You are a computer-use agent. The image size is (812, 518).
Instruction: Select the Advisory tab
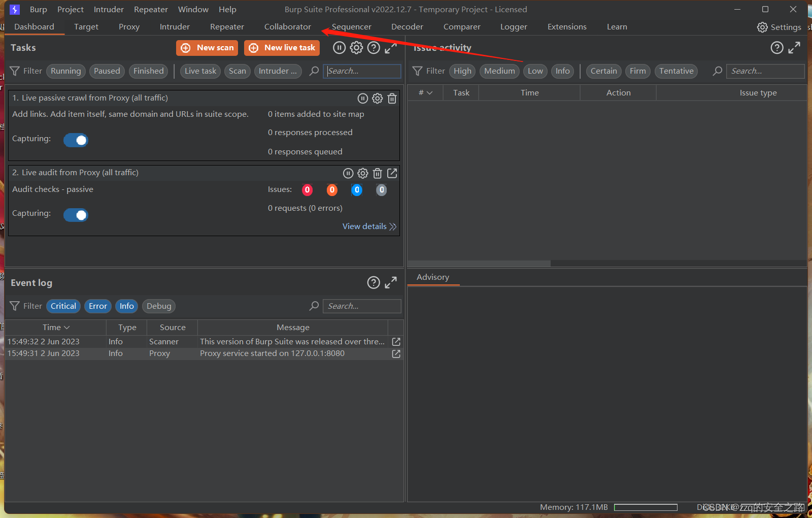click(x=433, y=277)
